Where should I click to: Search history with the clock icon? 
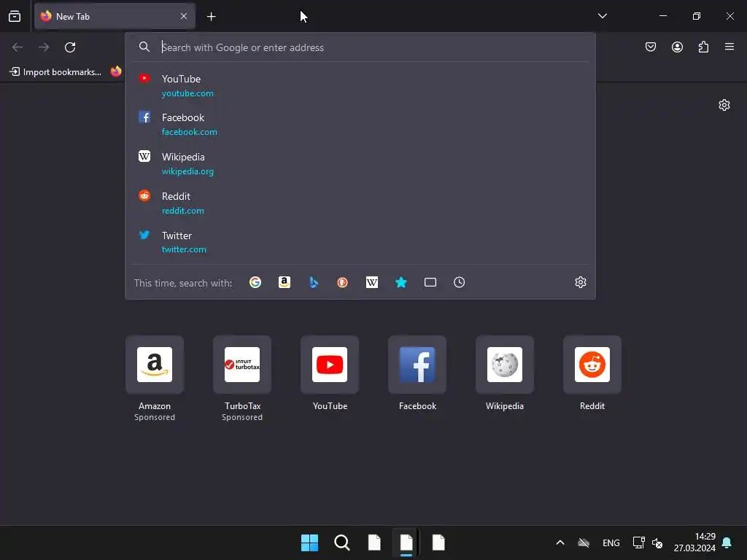point(460,282)
